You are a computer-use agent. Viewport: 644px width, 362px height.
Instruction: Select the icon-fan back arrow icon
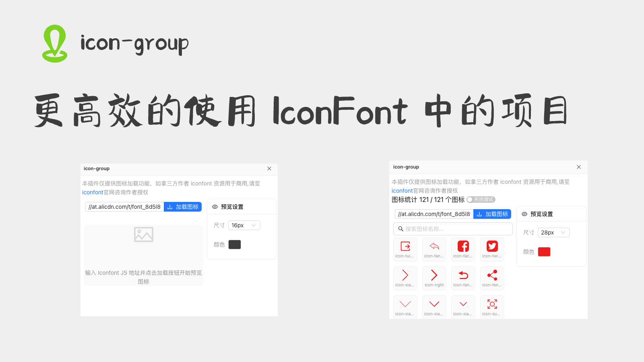point(434,247)
